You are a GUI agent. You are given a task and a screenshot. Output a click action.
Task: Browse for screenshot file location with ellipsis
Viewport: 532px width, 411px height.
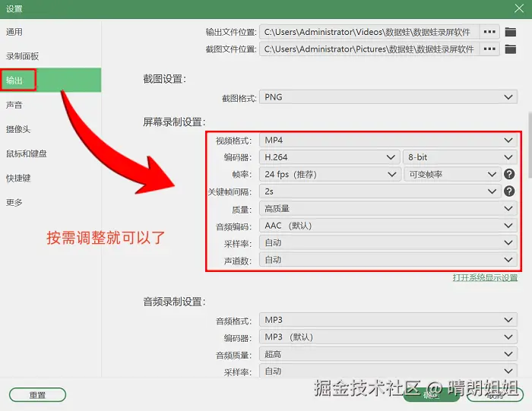pos(489,49)
